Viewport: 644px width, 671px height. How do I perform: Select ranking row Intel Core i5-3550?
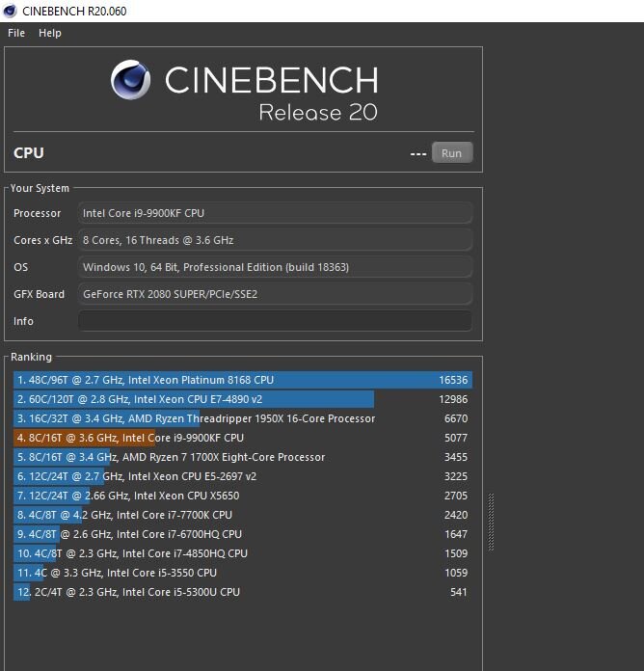(243, 573)
